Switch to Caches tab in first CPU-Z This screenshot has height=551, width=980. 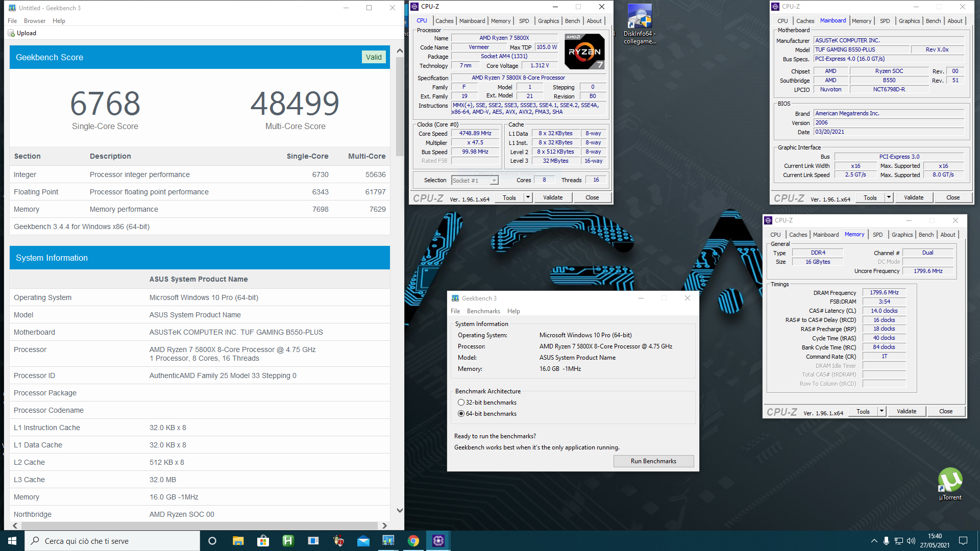[444, 21]
